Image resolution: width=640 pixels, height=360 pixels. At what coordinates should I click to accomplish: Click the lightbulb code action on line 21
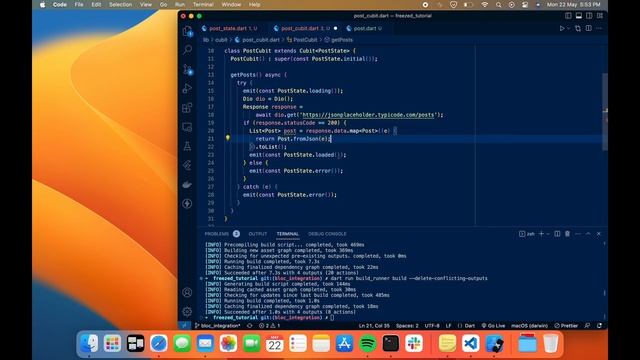pyautogui.click(x=228, y=138)
